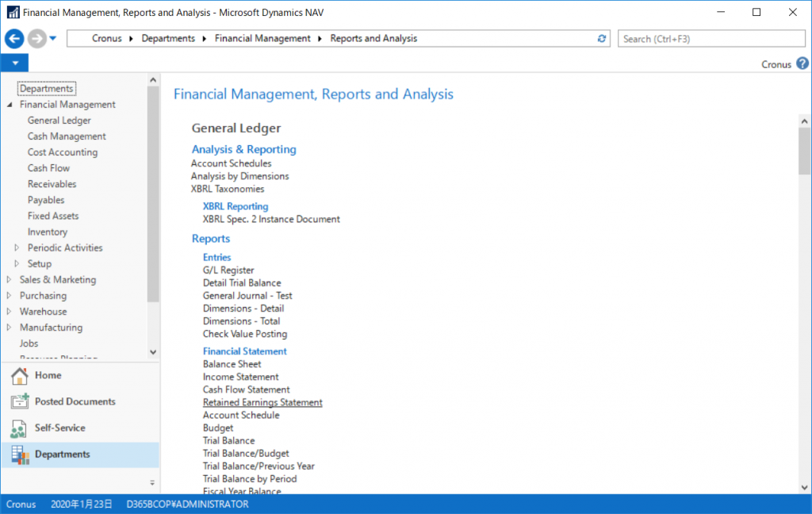812x514 pixels.
Task: Click the Forward navigation arrow
Action: 36,38
